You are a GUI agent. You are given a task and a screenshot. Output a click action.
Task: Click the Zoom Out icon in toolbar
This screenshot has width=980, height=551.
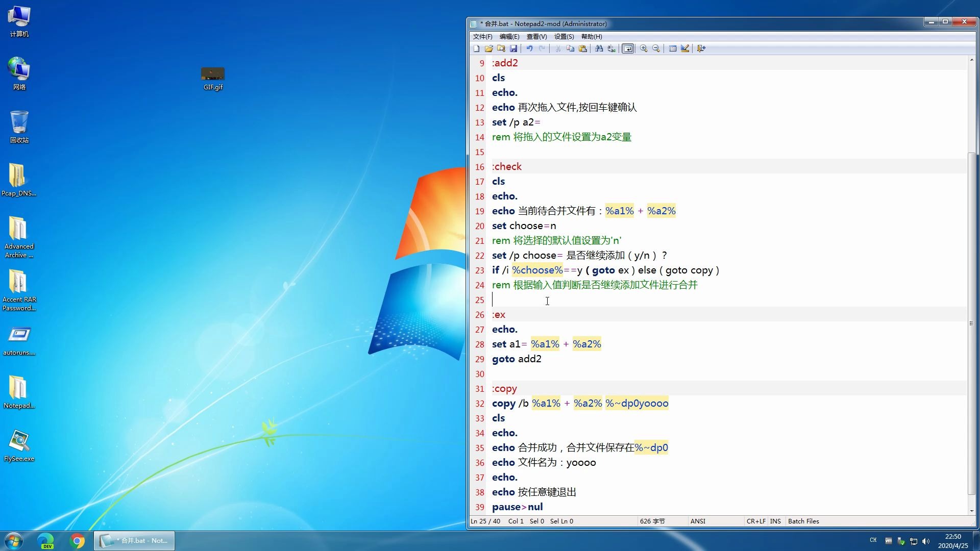[655, 48]
